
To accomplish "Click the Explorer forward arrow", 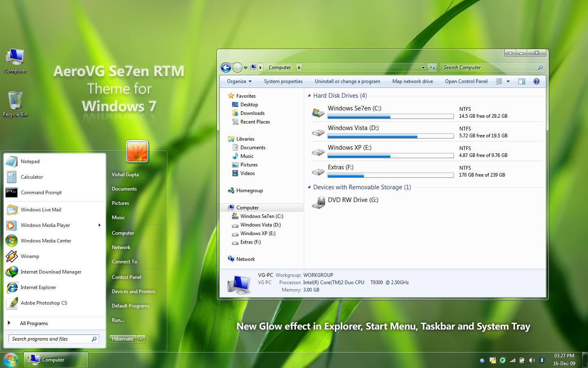I will [x=237, y=67].
